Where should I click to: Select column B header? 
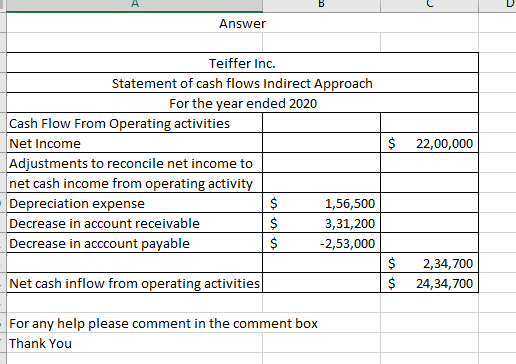pos(322,6)
